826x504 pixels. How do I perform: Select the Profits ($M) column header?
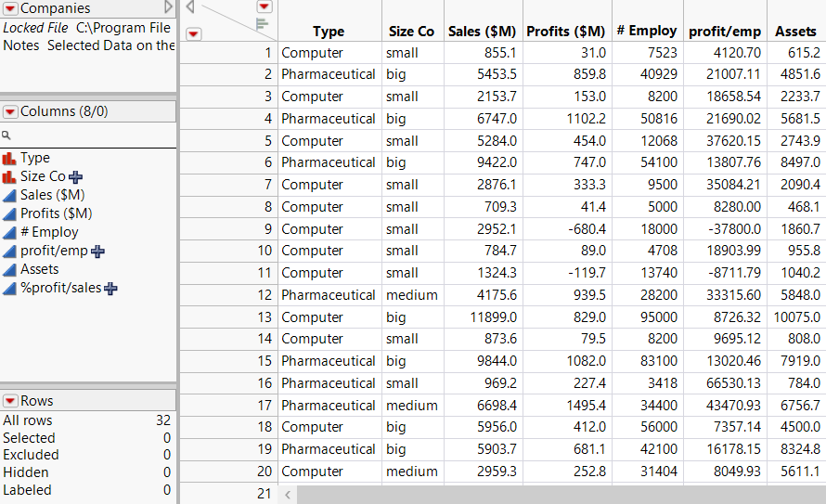click(565, 32)
